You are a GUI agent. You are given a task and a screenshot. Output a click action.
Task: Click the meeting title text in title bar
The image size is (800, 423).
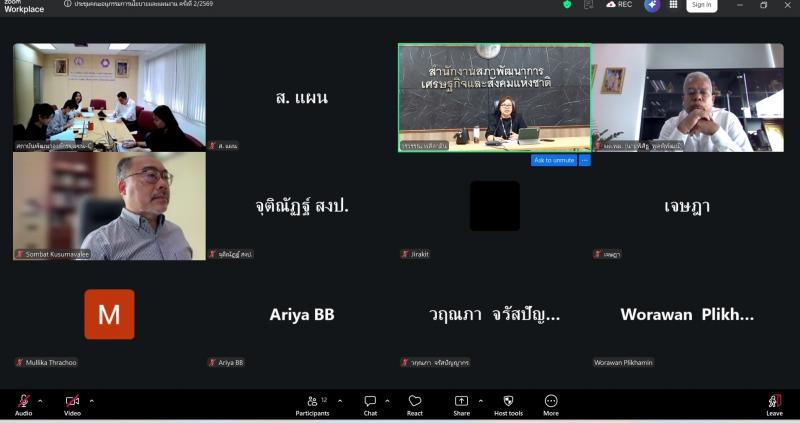(x=143, y=4)
